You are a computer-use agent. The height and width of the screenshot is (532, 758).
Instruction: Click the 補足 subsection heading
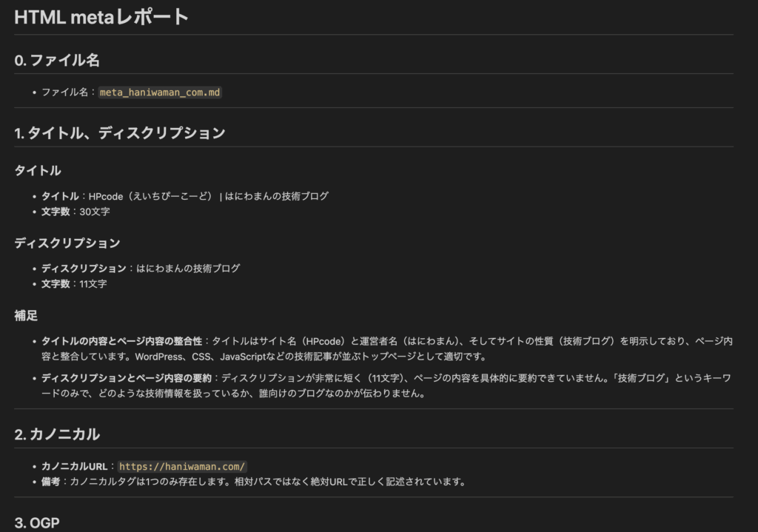tap(26, 315)
